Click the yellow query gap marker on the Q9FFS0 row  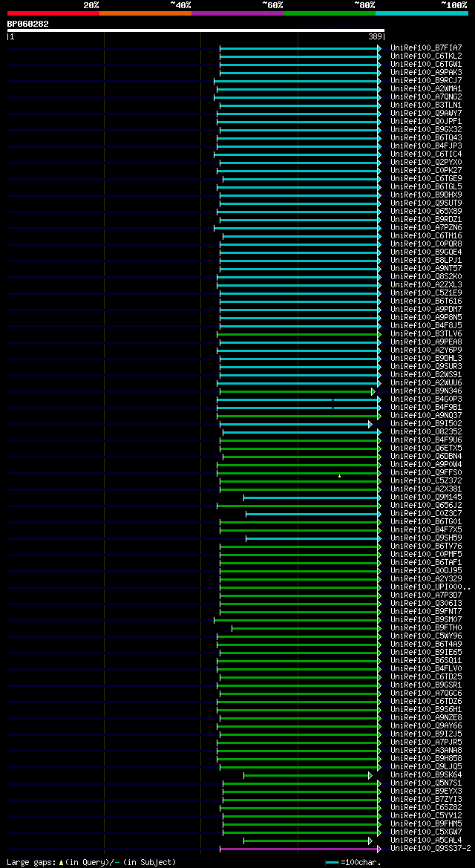click(339, 475)
